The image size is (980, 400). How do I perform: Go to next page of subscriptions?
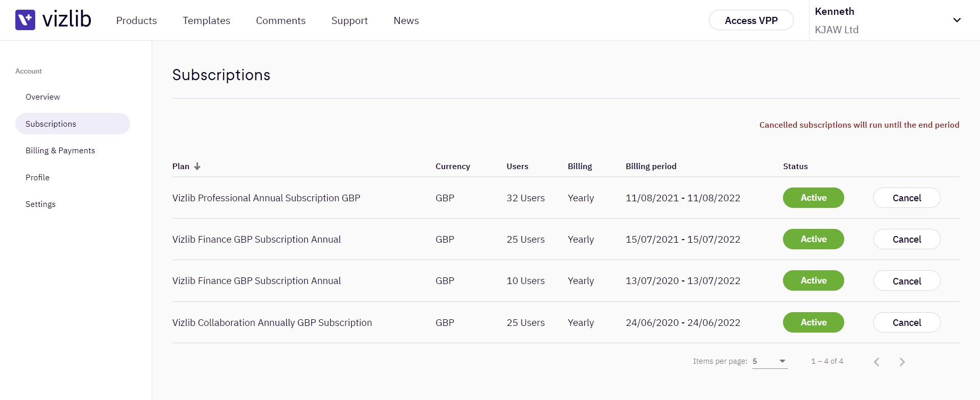tap(902, 362)
